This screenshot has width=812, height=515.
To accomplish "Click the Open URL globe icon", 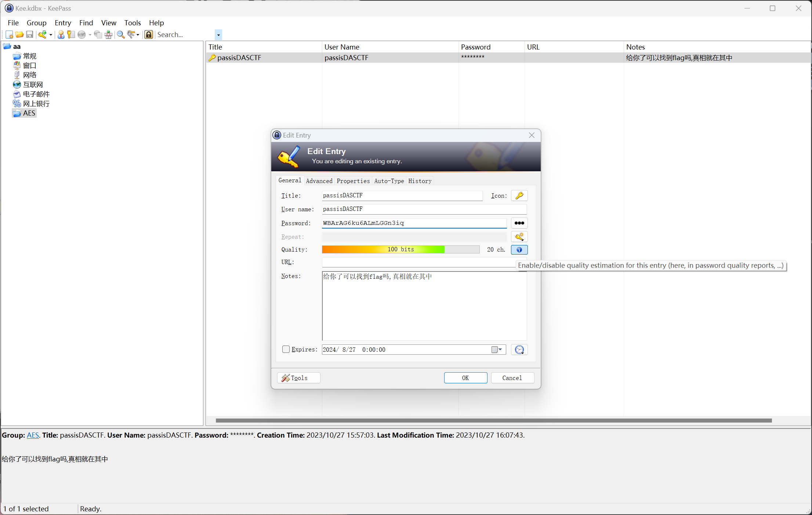I will point(81,34).
